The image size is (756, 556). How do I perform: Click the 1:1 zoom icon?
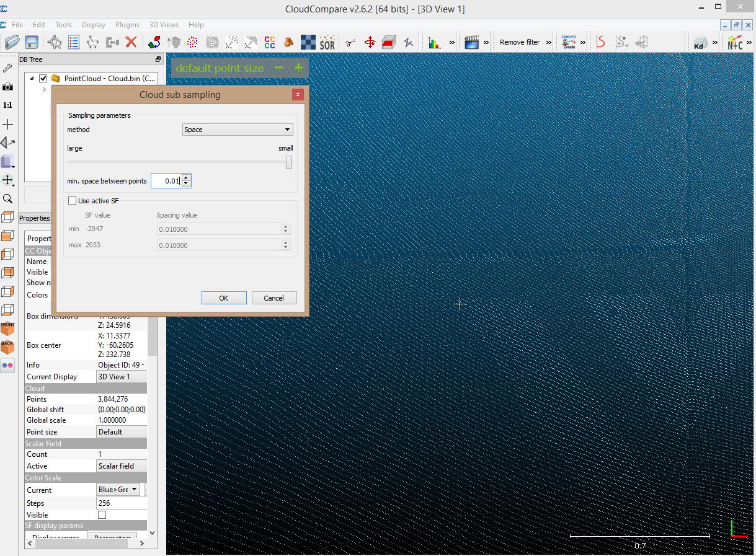click(x=7, y=105)
